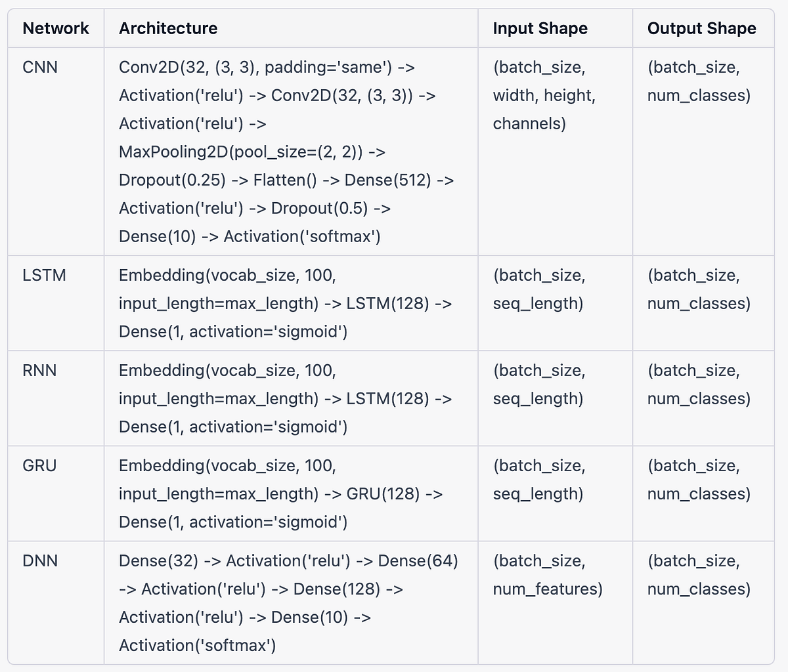This screenshot has width=788, height=672.
Task: Select the GRU row label
Action: pos(41,465)
